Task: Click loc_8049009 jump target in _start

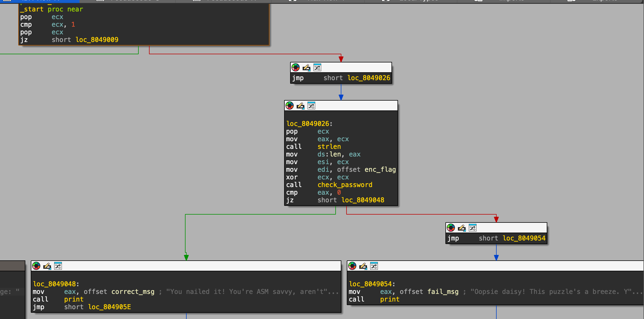Action: click(97, 40)
